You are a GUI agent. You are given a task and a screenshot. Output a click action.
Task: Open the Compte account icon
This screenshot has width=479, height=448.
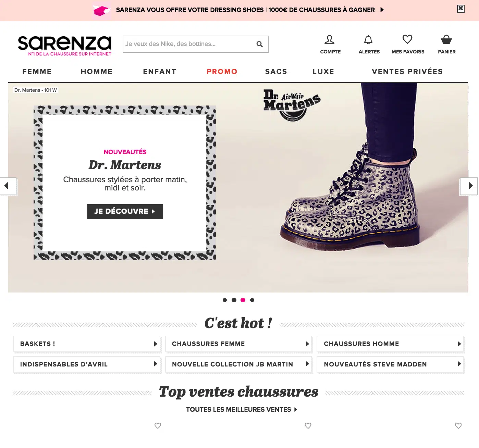tap(330, 40)
